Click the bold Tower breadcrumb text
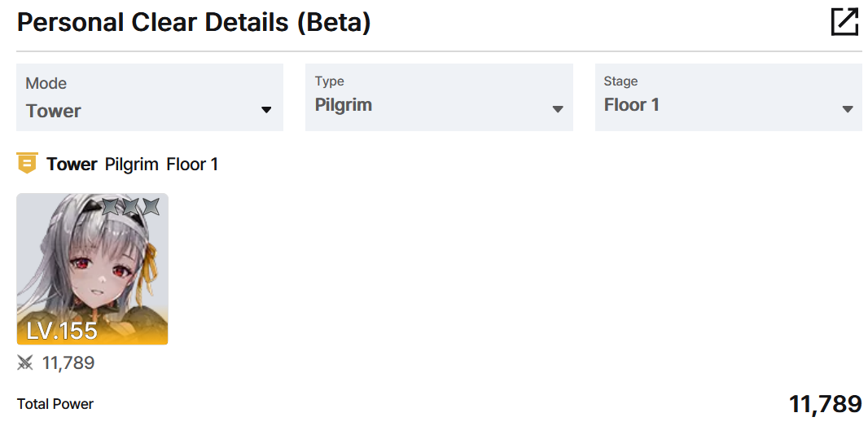Viewport: 868px width, 426px height. 72,164
